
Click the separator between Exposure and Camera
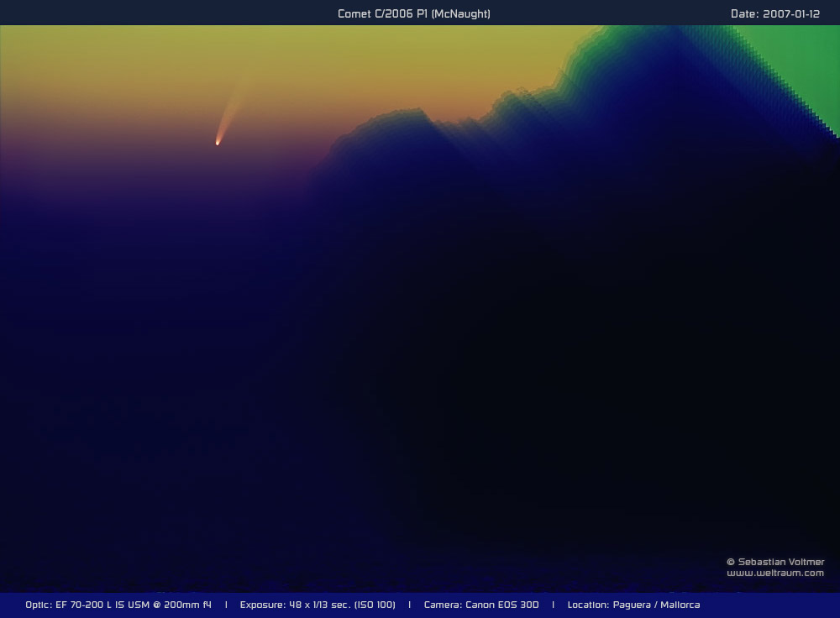click(410, 605)
